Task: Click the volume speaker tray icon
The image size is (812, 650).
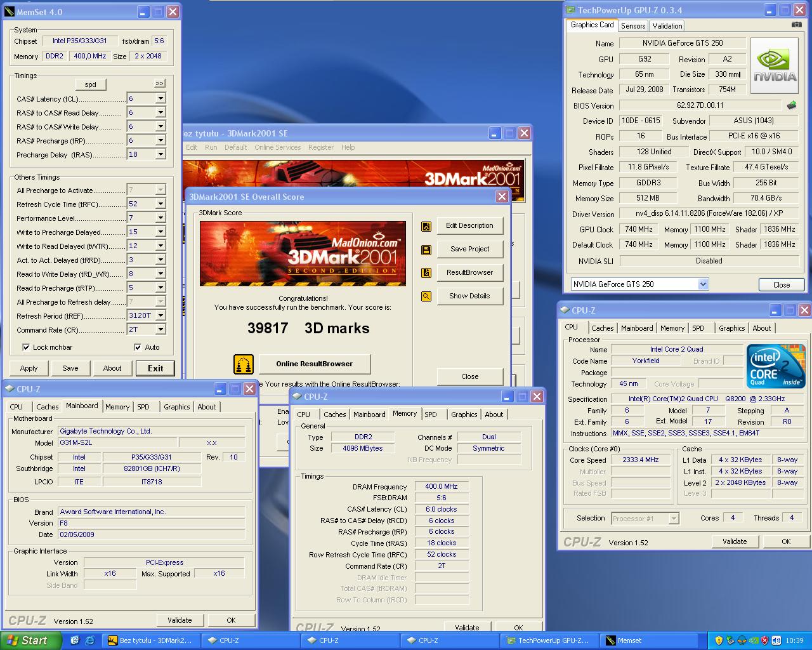Action: pyautogui.click(x=776, y=640)
